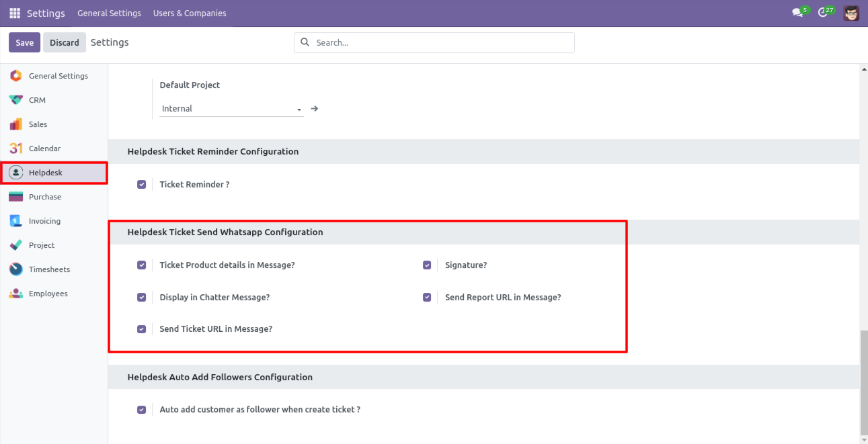Click the Purchase sidebar icon
Viewport: 868px width, 444px height.
point(16,197)
